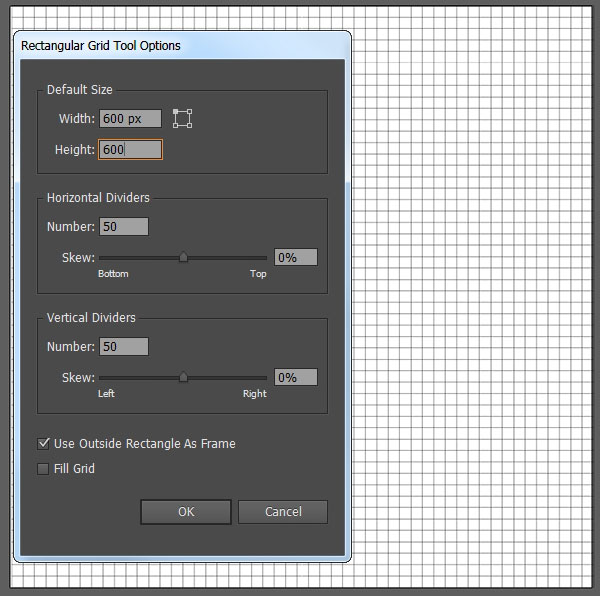
Task: Select the Vertical Dividers Number field
Action: pos(124,347)
